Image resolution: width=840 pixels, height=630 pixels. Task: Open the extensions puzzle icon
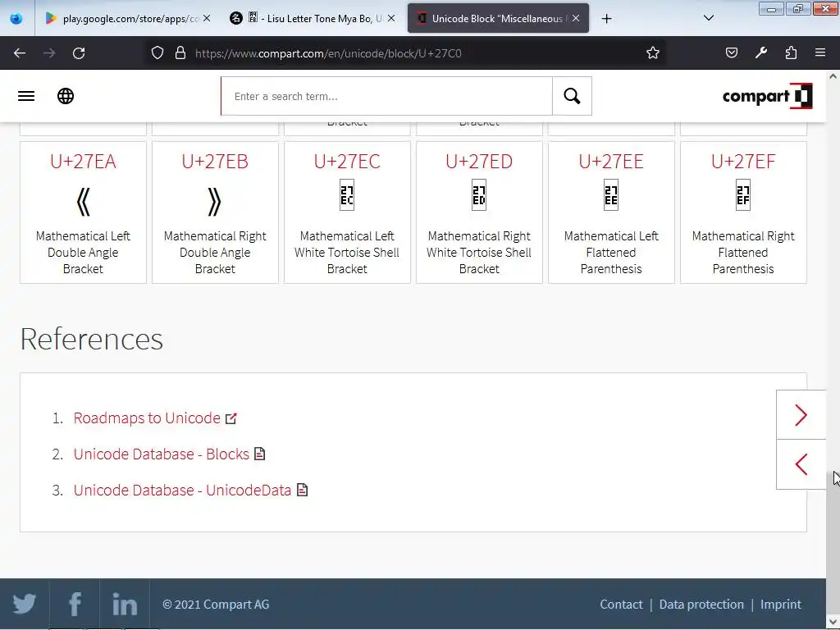(x=791, y=53)
